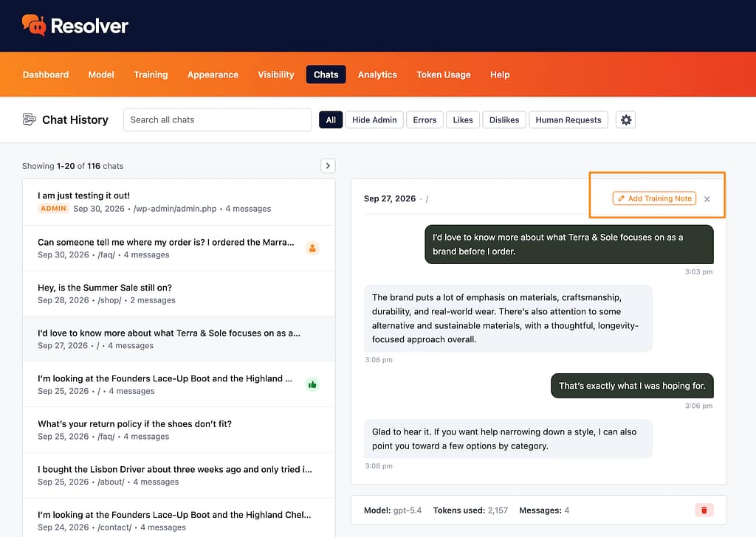The image size is (756, 537).
Task: Go to the Appearance tab
Action: (213, 75)
